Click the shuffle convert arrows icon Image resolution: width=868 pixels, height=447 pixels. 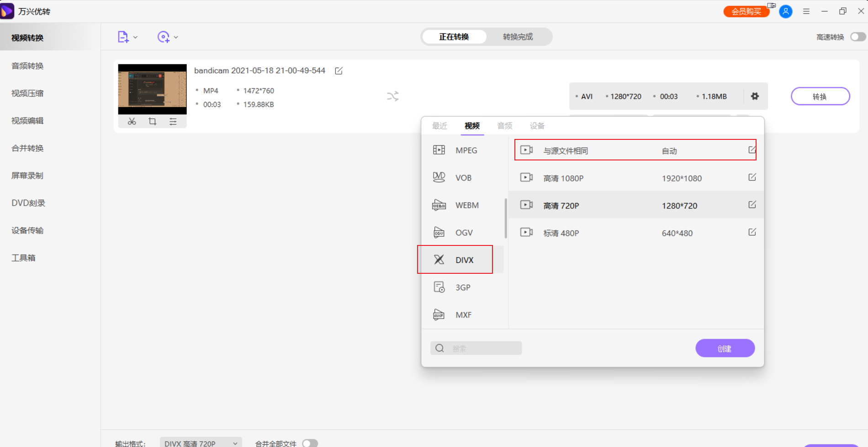click(x=393, y=96)
